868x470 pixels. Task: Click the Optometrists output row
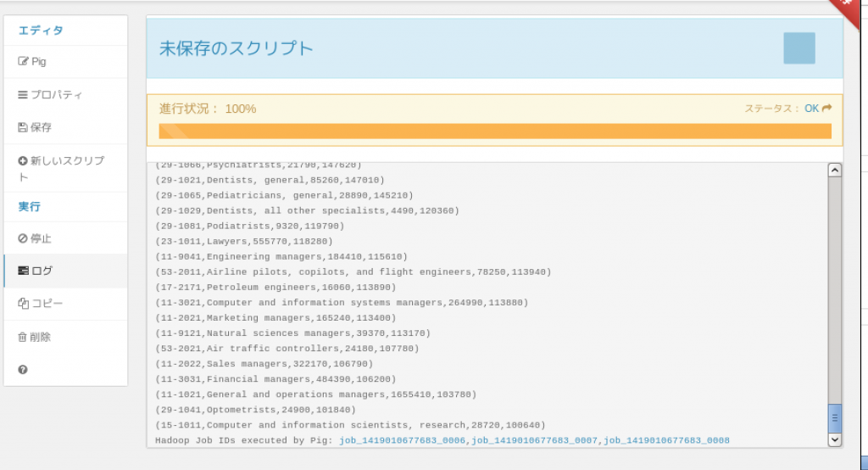click(256, 410)
